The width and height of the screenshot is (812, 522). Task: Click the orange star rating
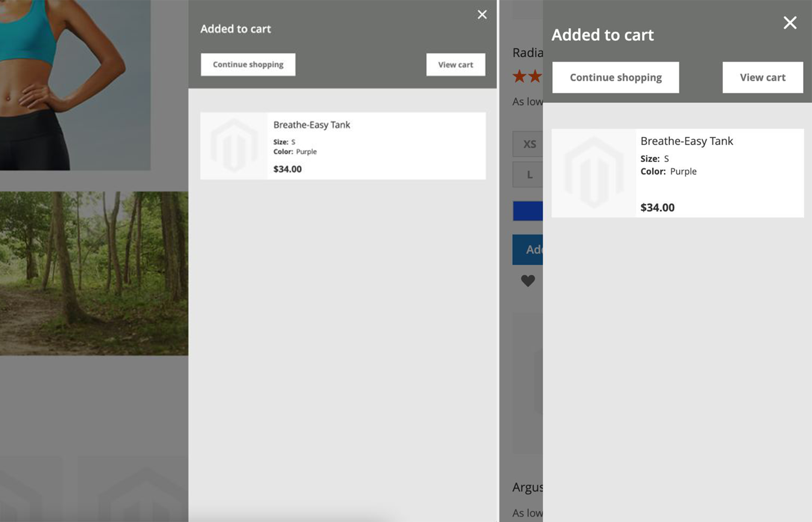527,76
